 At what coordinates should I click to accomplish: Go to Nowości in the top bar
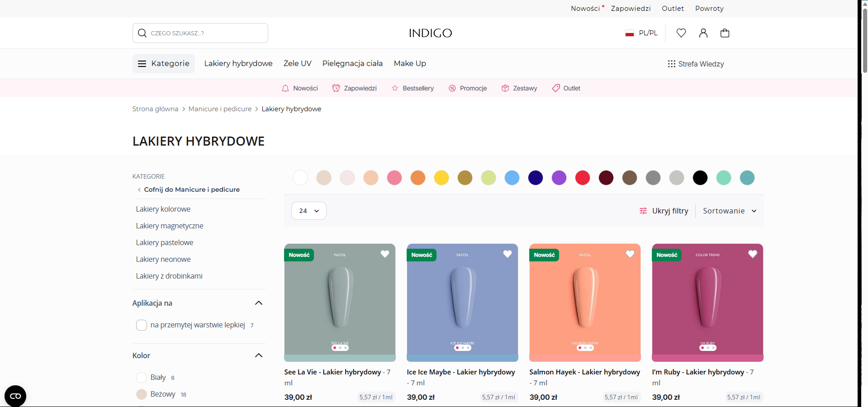click(x=585, y=9)
